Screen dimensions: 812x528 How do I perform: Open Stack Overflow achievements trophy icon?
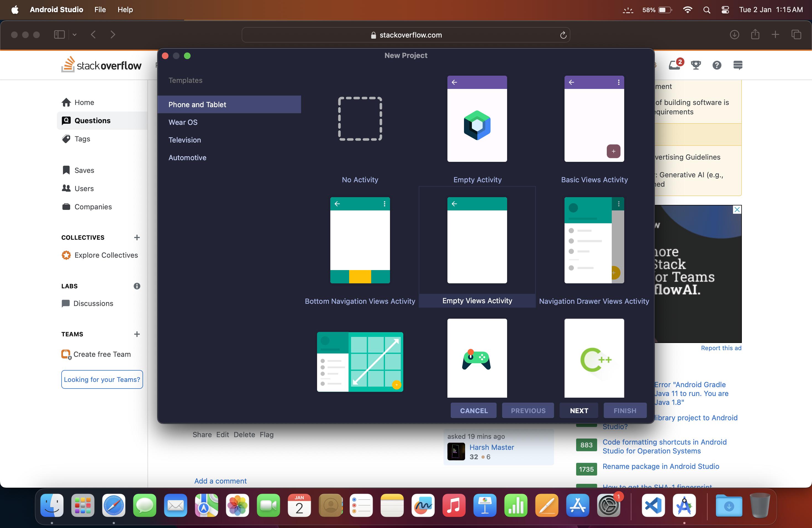click(696, 65)
